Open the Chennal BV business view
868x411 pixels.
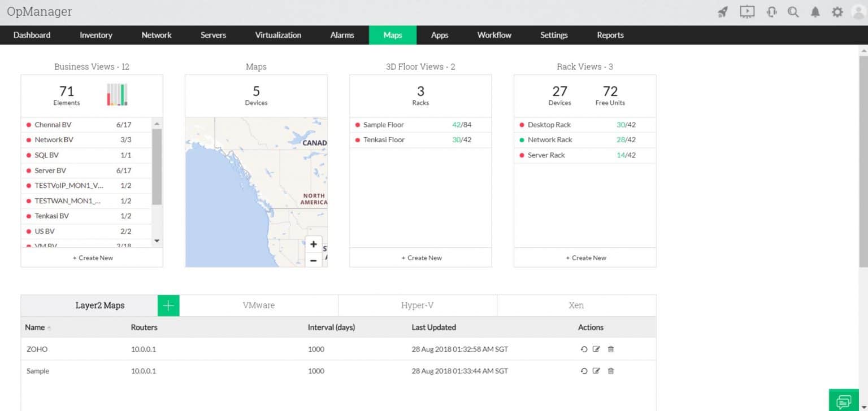[x=54, y=124]
